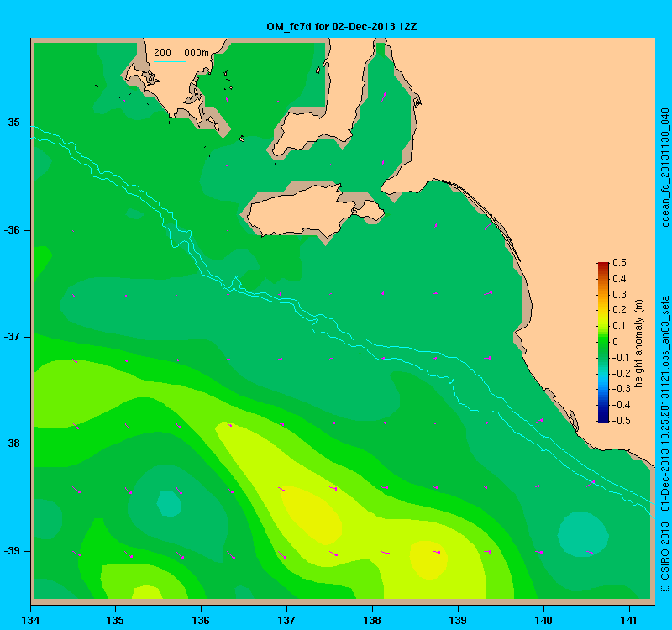Click the cyan sample line under the isobath legend

[x=170, y=61]
